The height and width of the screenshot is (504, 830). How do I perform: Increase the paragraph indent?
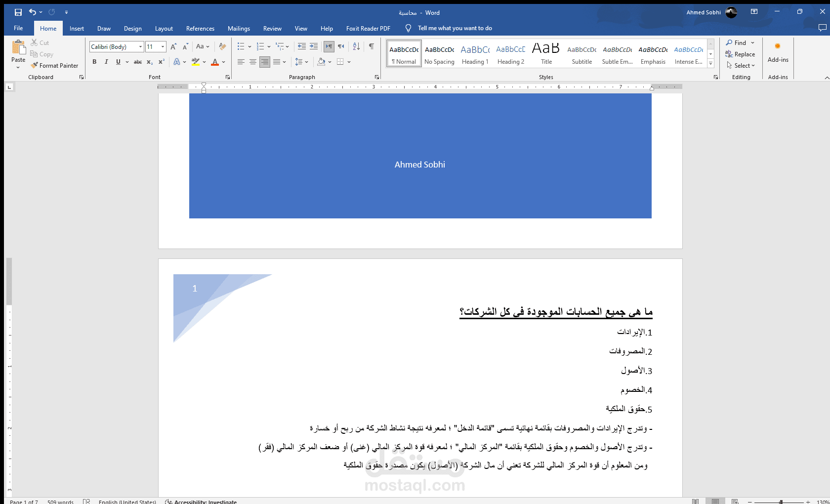click(x=314, y=47)
